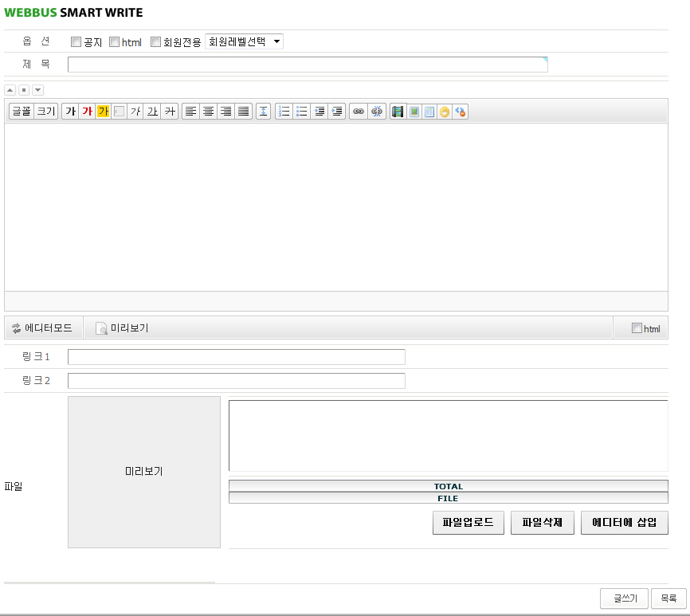Open the 크기 font size dropdown
The height and width of the screenshot is (616, 690).
pyautogui.click(x=45, y=112)
